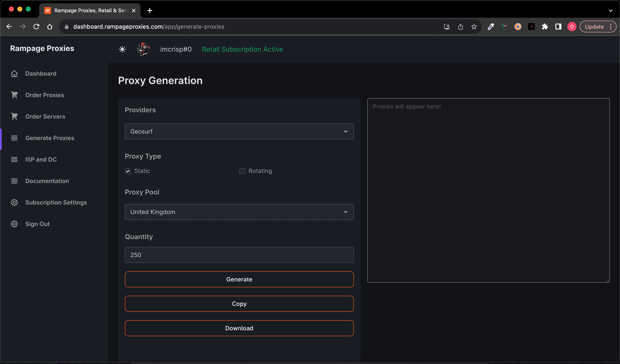Click the browser address bar URL
This screenshot has width=620, height=364.
pos(149,27)
